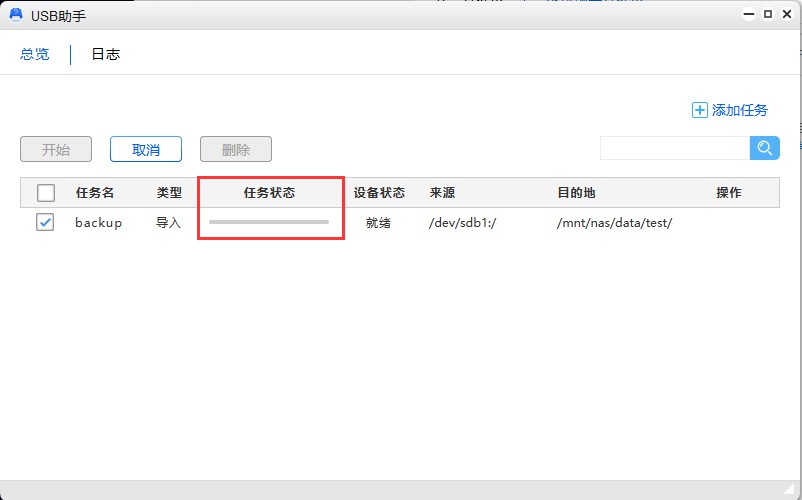This screenshot has width=802, height=500.
Task: Select the /mnt/nas/data/test/ destination cell
Action: (614, 223)
